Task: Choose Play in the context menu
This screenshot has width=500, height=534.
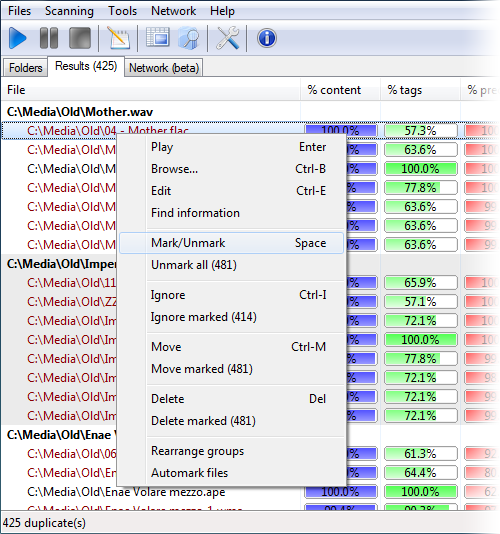Action: tap(232, 147)
